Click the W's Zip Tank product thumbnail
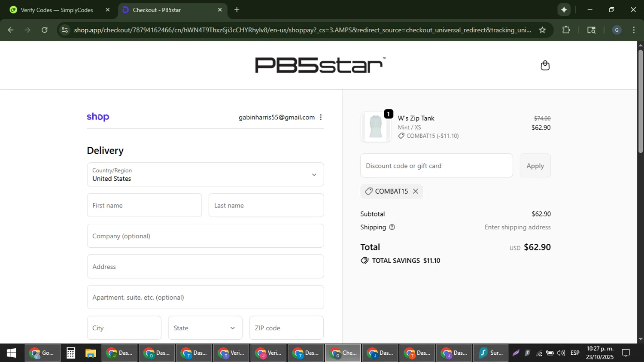 pos(376,127)
